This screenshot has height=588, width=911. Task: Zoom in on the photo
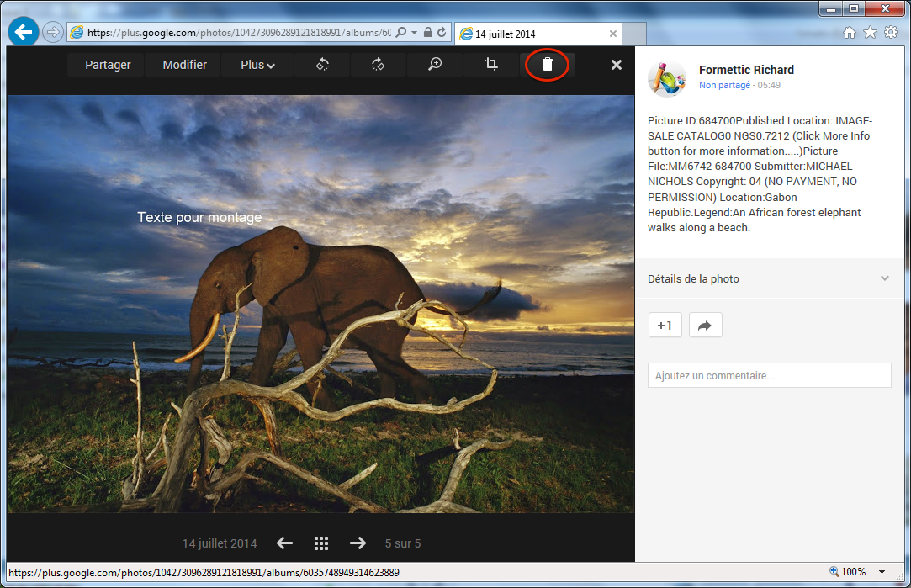[x=435, y=65]
